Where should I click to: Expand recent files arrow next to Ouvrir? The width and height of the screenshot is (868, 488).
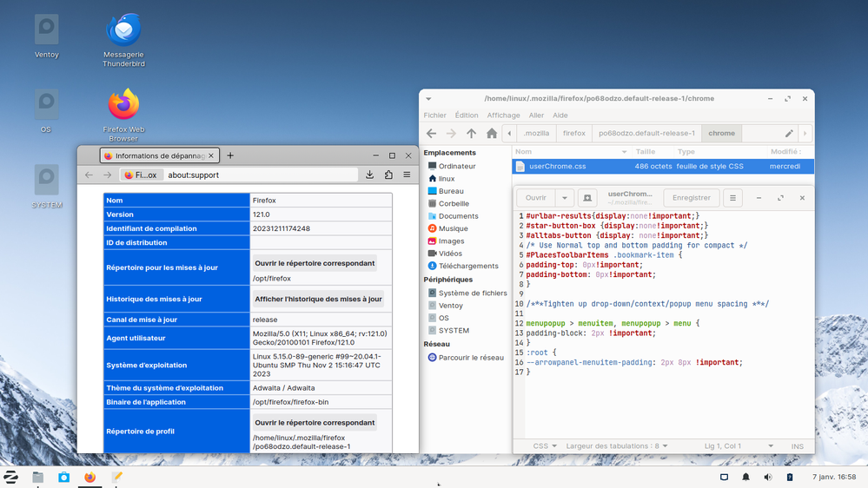click(565, 197)
